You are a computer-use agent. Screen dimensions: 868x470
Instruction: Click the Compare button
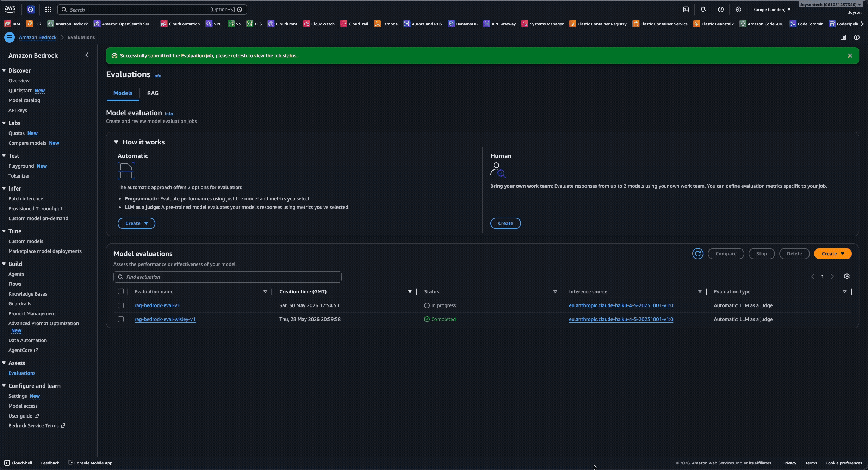[726, 254]
